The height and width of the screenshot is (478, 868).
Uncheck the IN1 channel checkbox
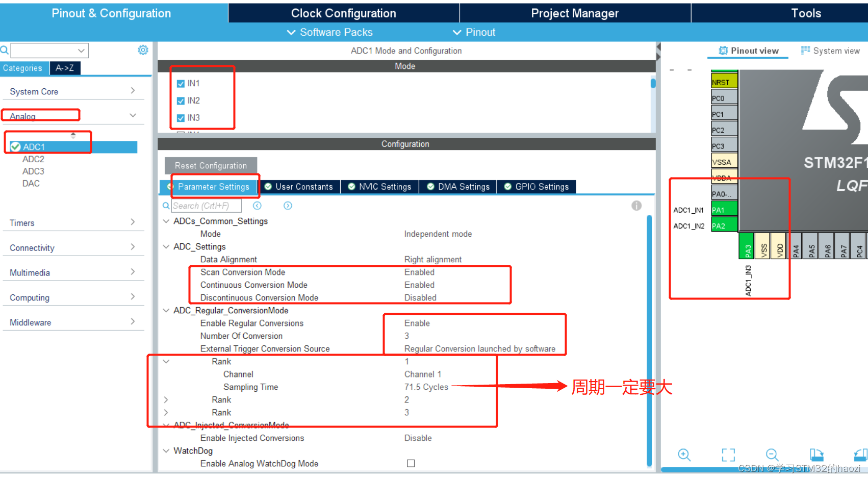181,84
